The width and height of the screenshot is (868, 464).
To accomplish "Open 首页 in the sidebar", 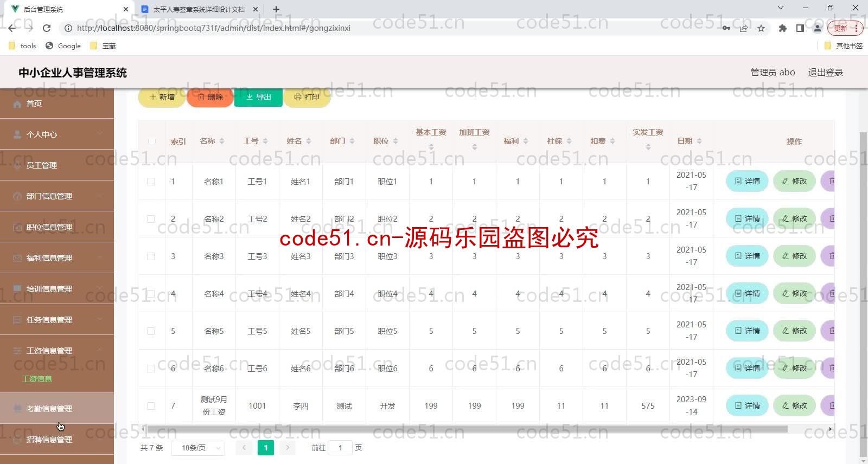I will 57,104.
